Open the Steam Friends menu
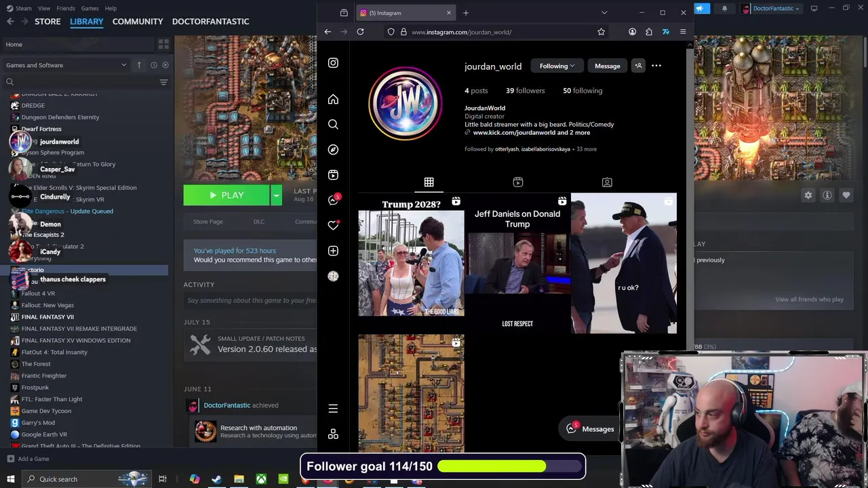 coord(66,8)
